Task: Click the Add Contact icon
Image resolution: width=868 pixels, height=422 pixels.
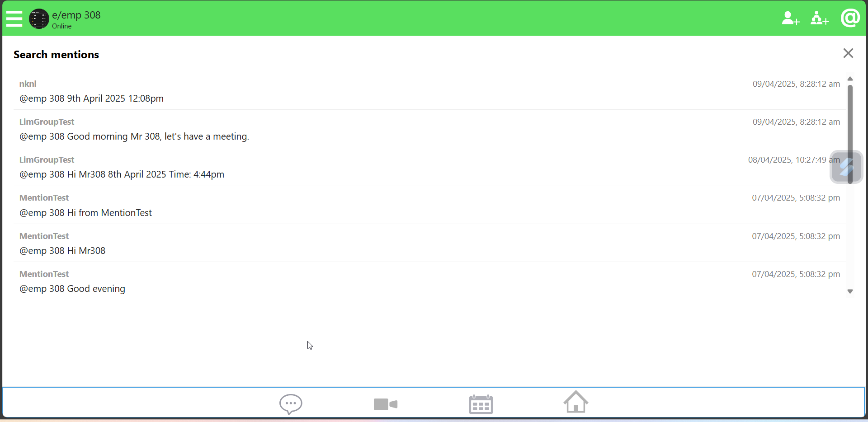Action: tap(790, 19)
